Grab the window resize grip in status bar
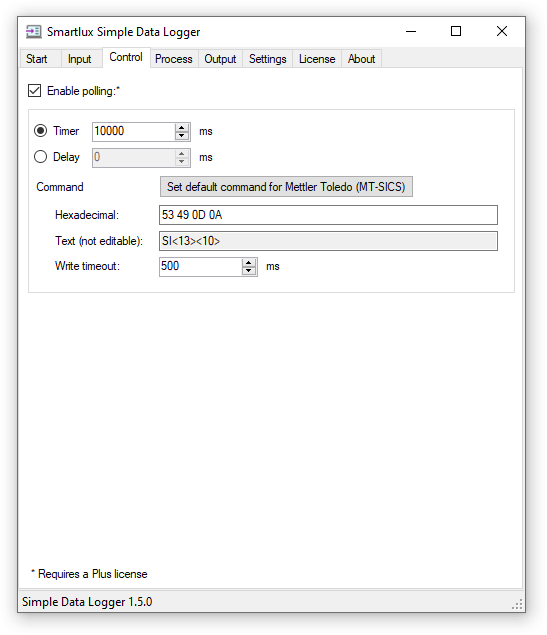Viewport: 547px width, 635px height. coord(517,604)
